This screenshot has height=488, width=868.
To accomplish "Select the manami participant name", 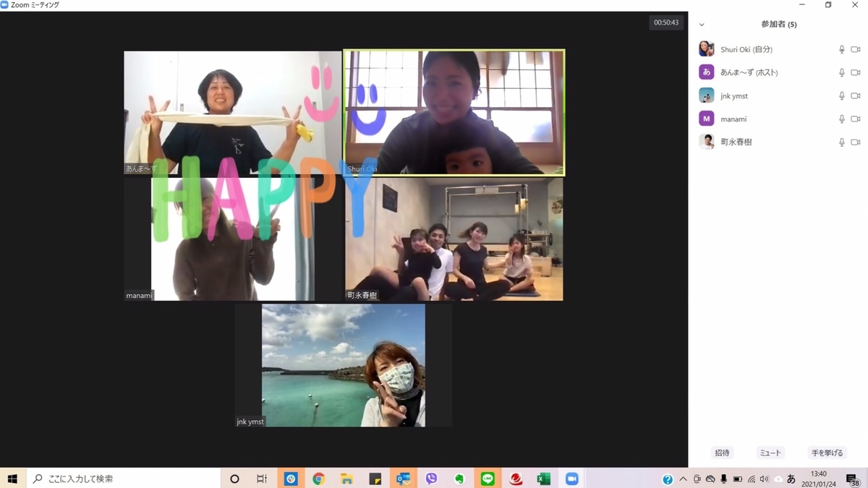I will [x=733, y=119].
